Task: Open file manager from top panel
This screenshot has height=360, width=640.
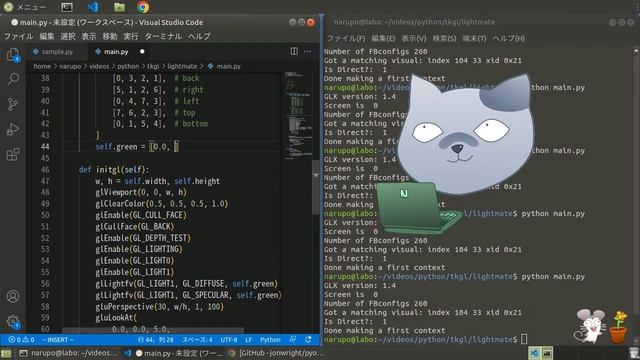Action: (x=119, y=7)
